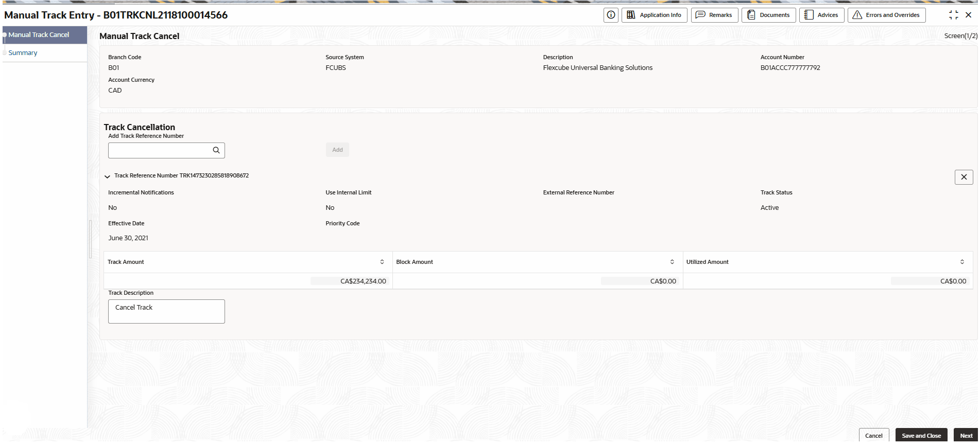
Task: Click the FCUBS source system value
Action: tap(336, 67)
